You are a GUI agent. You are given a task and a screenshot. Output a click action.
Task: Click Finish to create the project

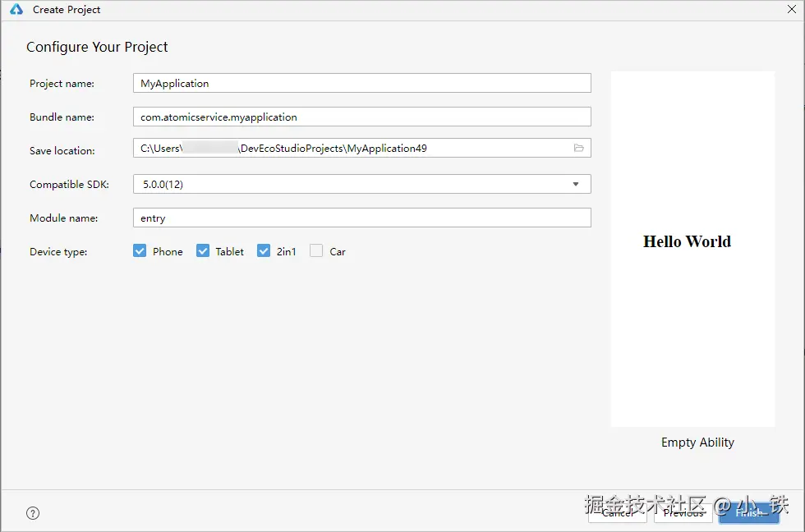(749, 513)
